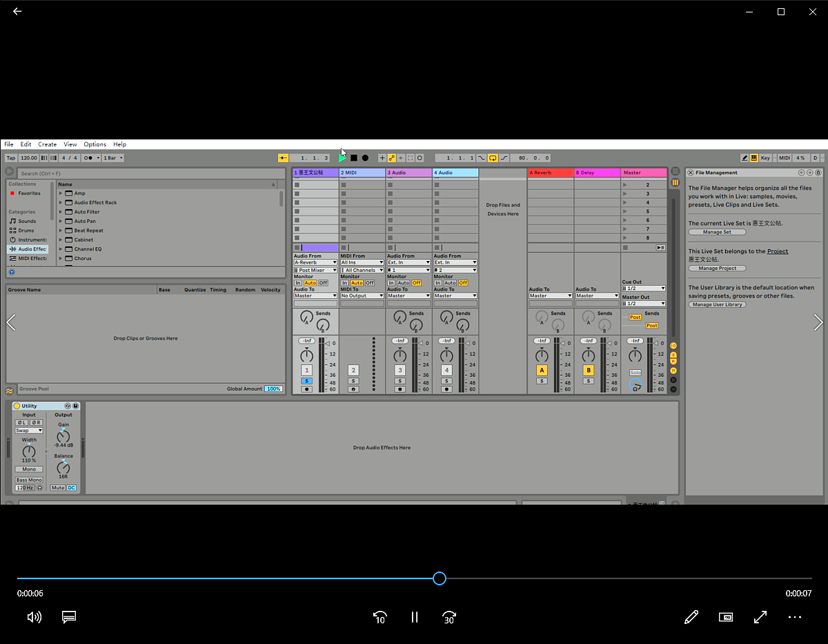Skip forward 30 seconds in video player
The width and height of the screenshot is (828, 644).
point(449,617)
